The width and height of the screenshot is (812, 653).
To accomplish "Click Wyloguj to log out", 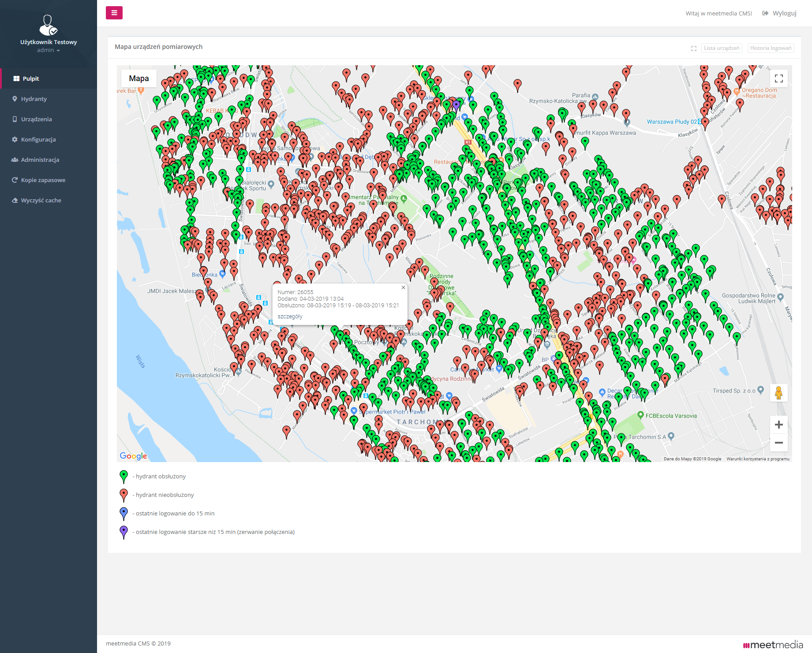I will [784, 13].
